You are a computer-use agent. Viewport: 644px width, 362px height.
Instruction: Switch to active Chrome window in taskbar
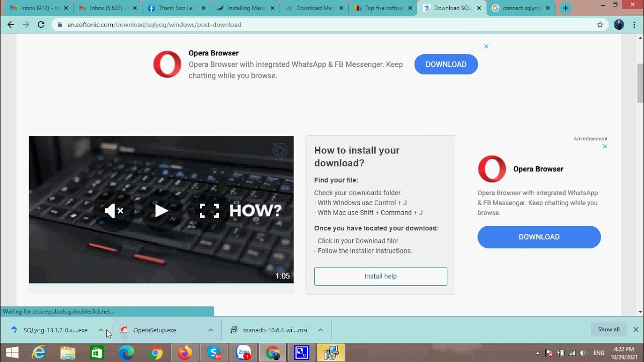pyautogui.click(x=273, y=353)
